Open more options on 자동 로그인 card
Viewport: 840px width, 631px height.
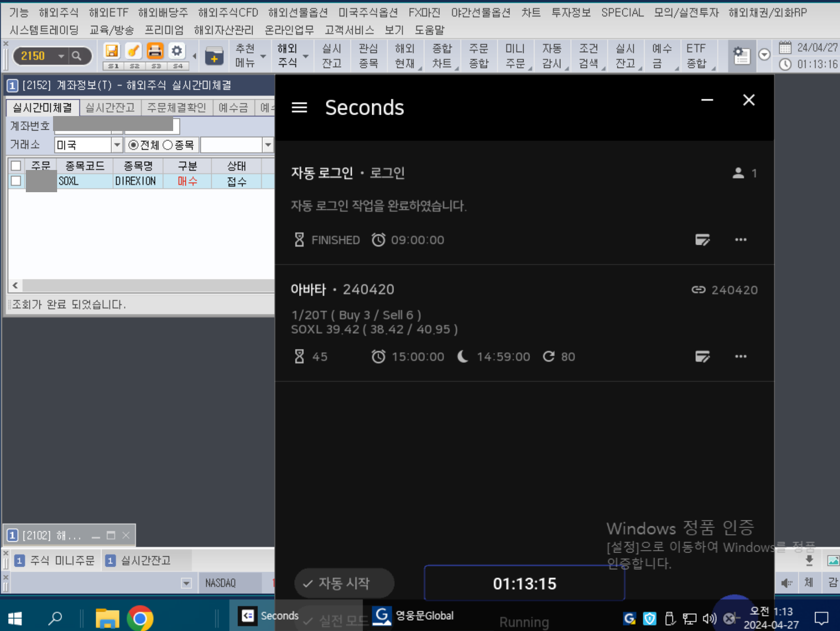(741, 239)
